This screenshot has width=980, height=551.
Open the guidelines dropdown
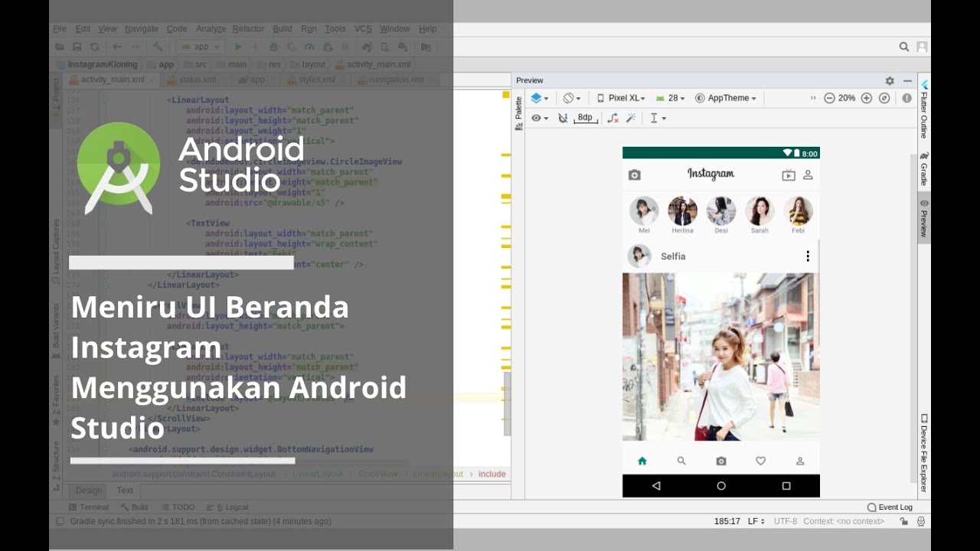pyautogui.click(x=658, y=118)
